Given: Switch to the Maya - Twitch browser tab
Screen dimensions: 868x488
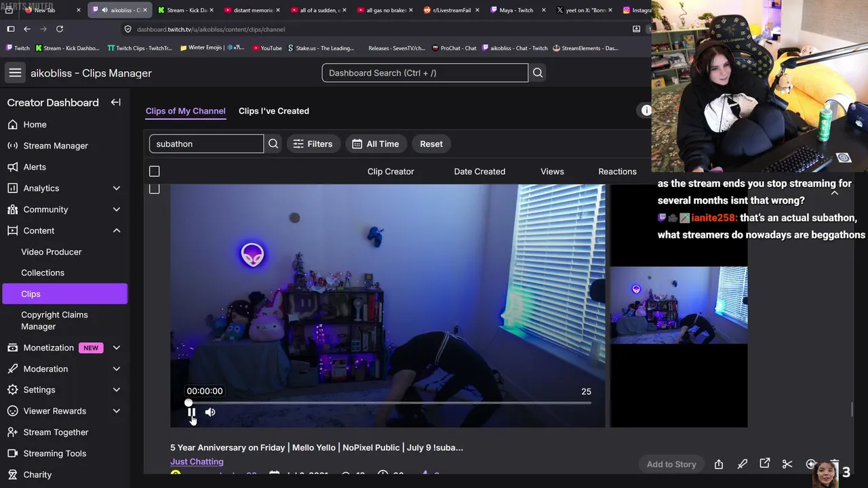Looking at the screenshot, I should (x=517, y=10).
